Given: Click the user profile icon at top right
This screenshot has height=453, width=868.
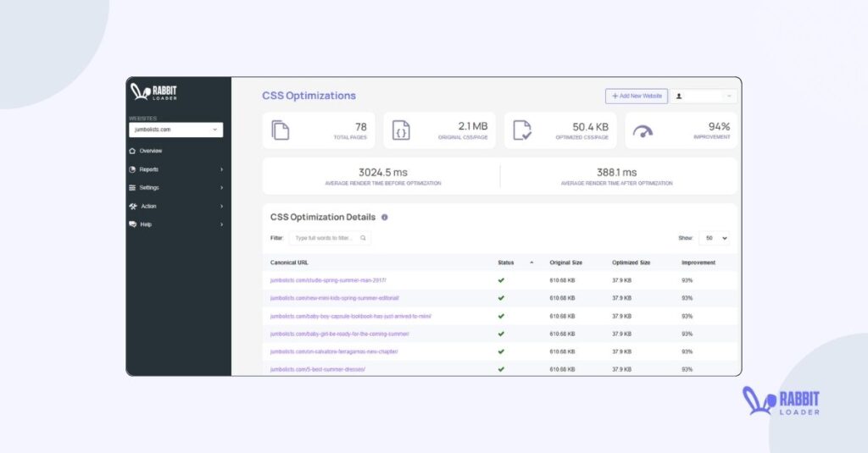Looking at the screenshot, I should 679,97.
